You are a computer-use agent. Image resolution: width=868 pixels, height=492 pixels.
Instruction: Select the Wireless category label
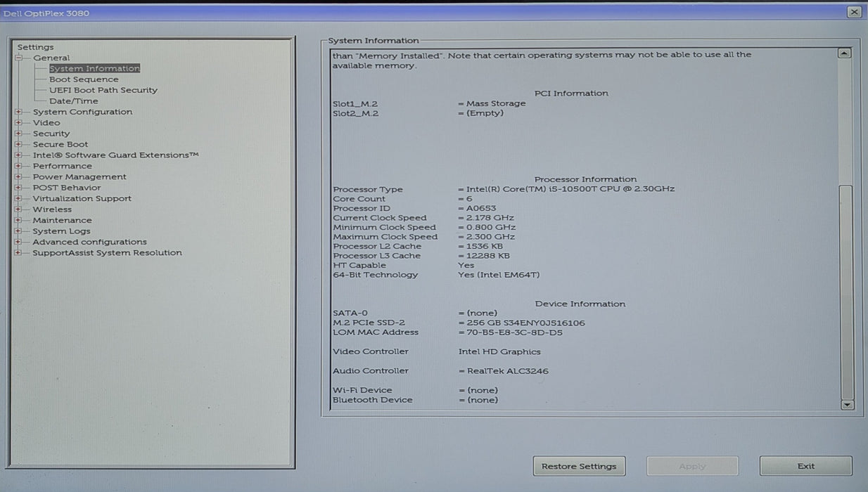click(x=52, y=209)
